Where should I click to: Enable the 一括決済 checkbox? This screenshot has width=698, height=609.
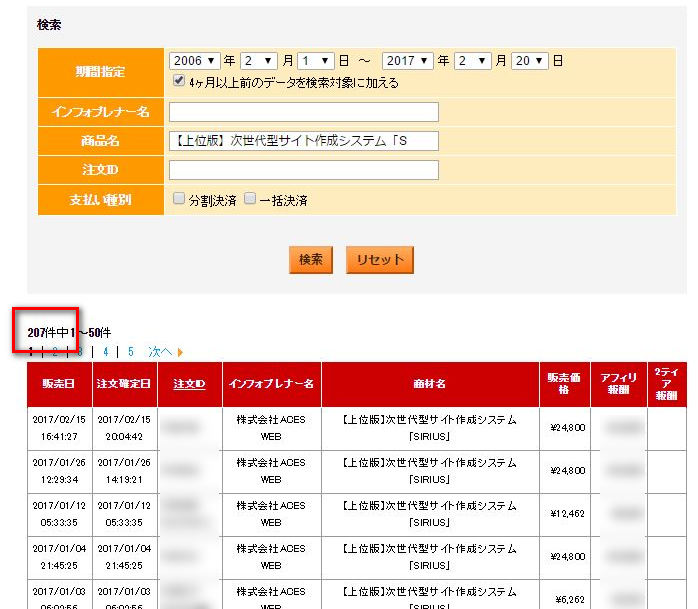[250, 199]
